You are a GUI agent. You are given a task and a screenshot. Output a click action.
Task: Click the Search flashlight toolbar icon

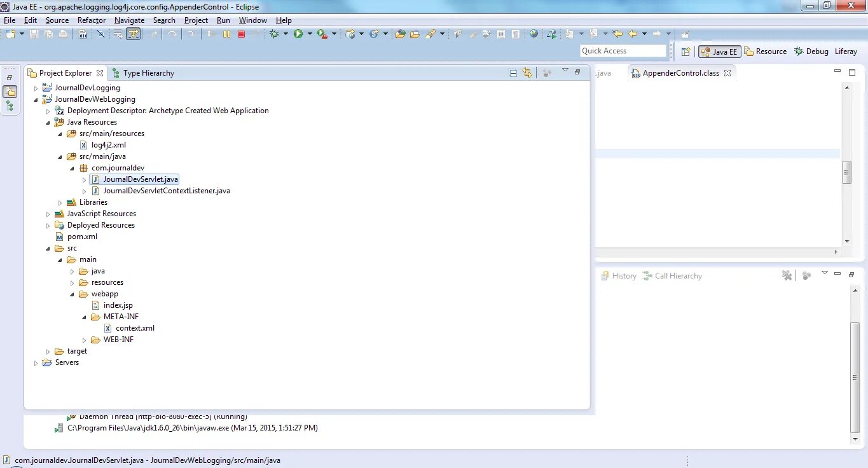click(431, 34)
